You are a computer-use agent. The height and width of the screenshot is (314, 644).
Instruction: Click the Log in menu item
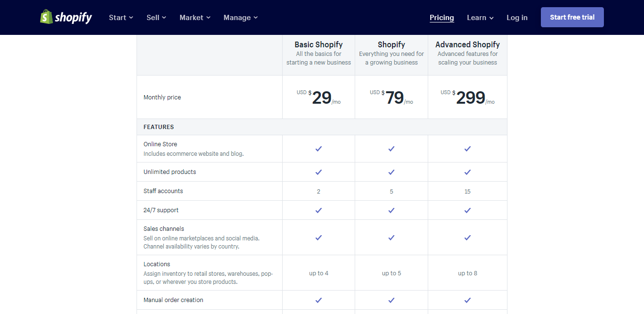click(x=517, y=17)
